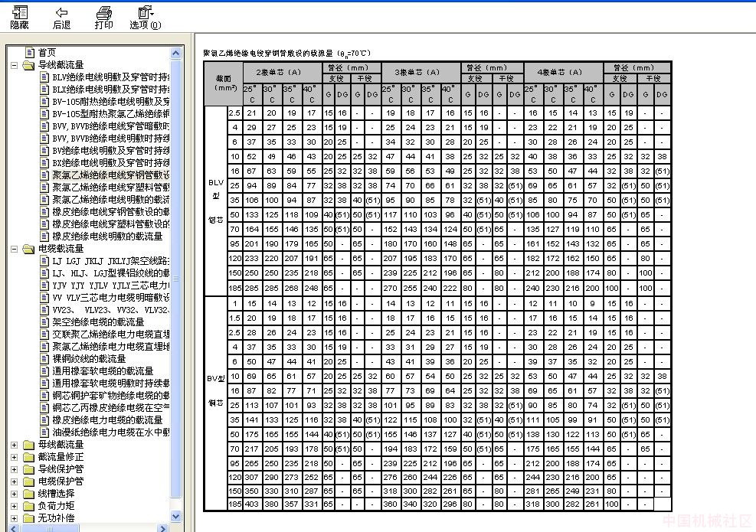Viewport: 756px width, 532px height.
Task: Click the 2根单芯 (A) table header
Action: point(283,72)
